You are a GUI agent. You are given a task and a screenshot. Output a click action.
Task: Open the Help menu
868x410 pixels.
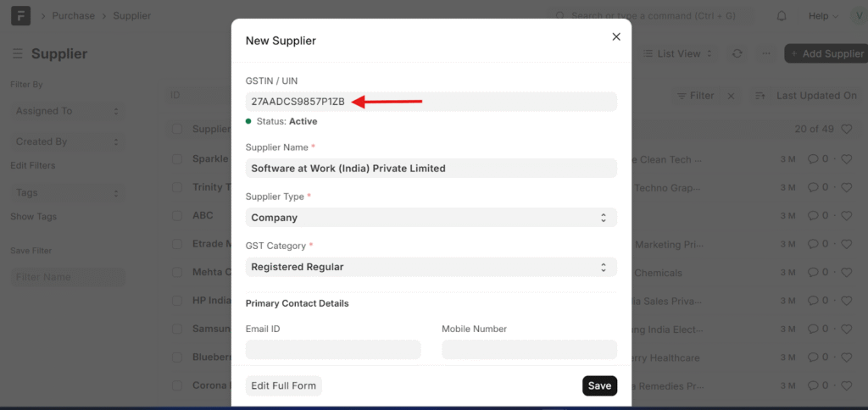823,15
